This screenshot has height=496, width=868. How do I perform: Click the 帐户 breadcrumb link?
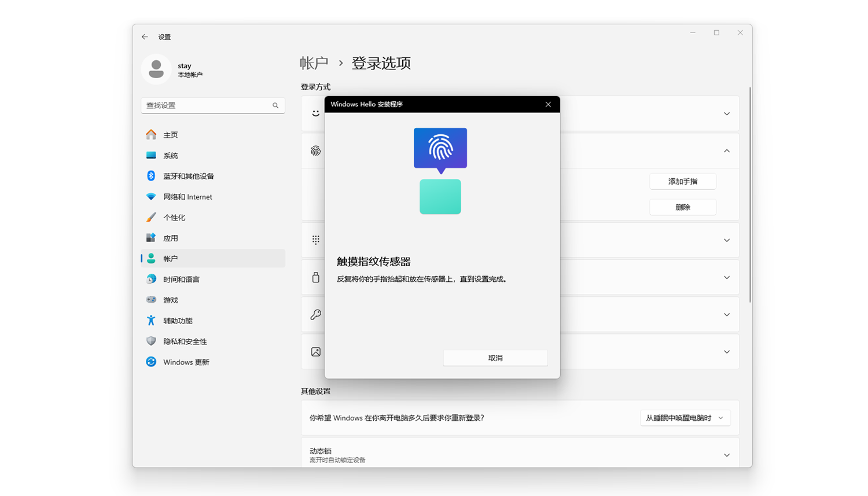(x=314, y=63)
